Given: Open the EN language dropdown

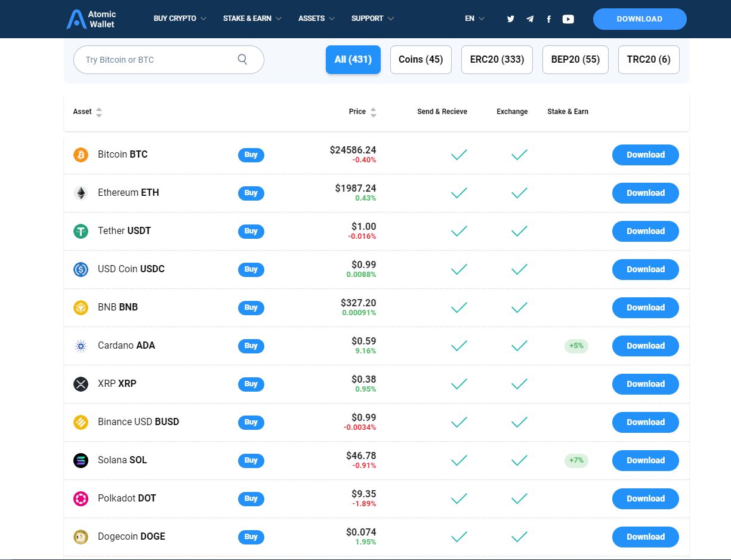Looking at the screenshot, I should point(474,19).
